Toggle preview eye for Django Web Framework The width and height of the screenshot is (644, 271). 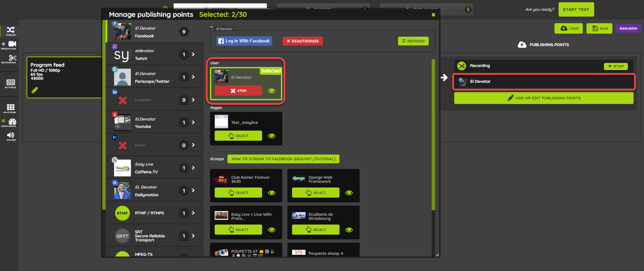[x=349, y=193]
